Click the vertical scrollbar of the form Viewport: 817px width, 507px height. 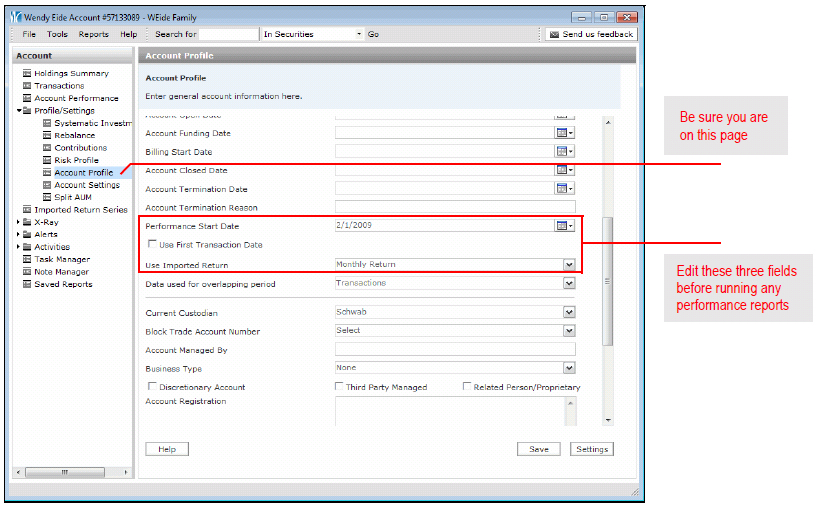(x=608, y=280)
